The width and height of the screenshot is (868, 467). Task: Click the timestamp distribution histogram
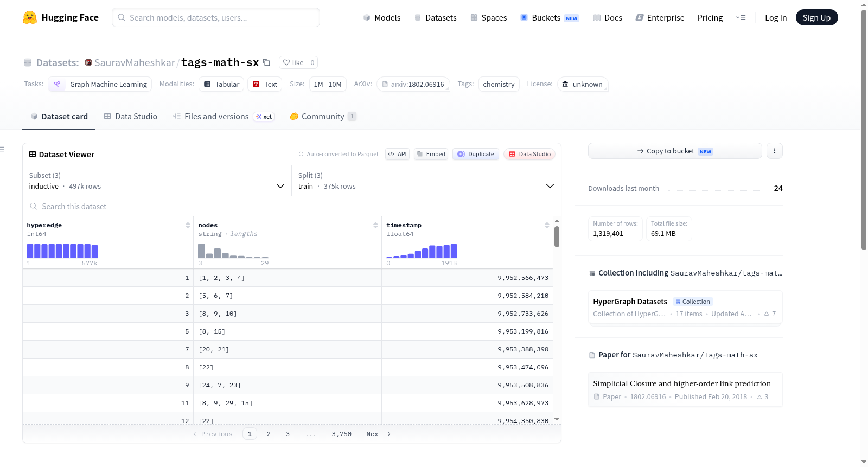422,251
